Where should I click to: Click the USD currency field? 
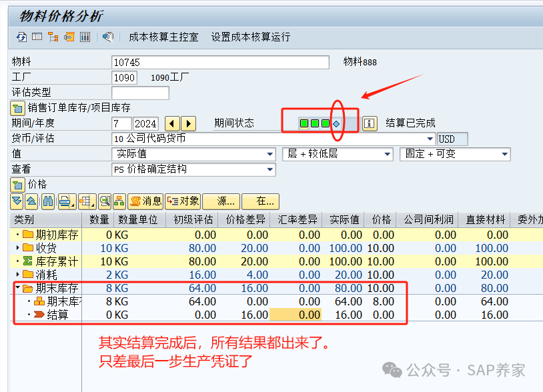pyautogui.click(x=452, y=139)
